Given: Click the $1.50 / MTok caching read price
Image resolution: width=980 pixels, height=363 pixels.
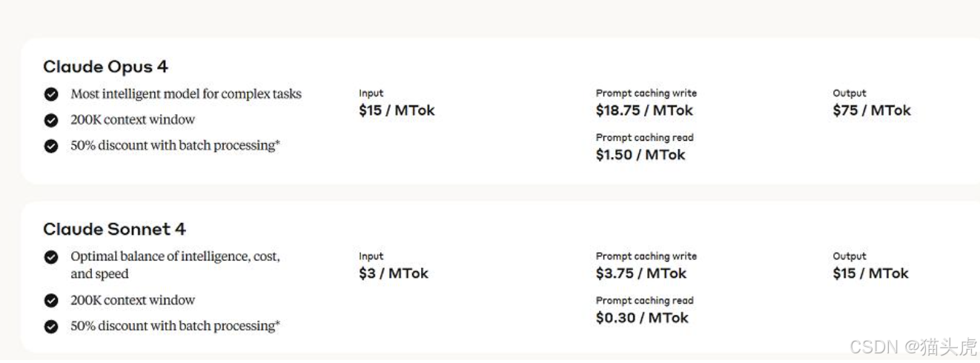Looking at the screenshot, I should pos(640,155).
